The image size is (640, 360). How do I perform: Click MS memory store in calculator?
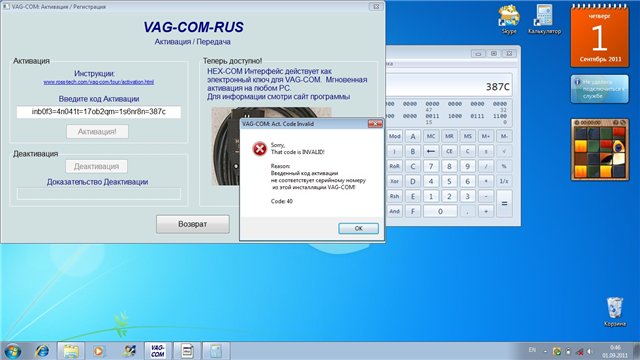(468, 136)
